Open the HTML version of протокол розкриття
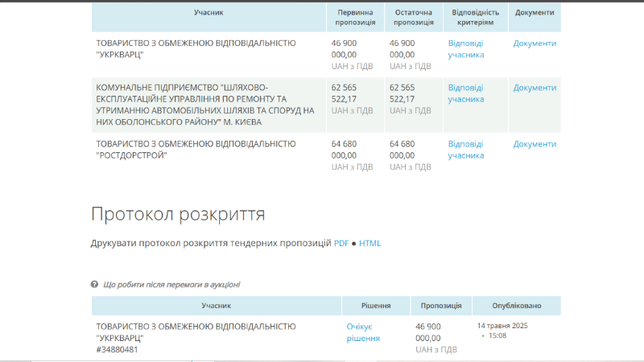The height and width of the screenshot is (362, 644). pyautogui.click(x=369, y=243)
